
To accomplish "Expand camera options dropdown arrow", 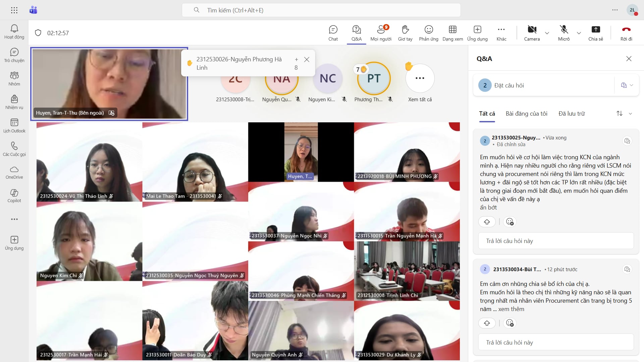I will pyautogui.click(x=547, y=33).
